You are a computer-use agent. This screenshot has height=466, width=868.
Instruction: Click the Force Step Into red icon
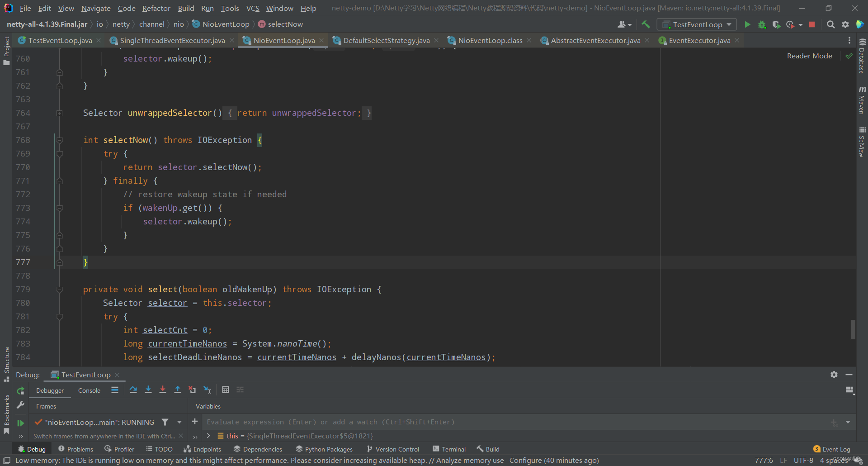pos(163,390)
